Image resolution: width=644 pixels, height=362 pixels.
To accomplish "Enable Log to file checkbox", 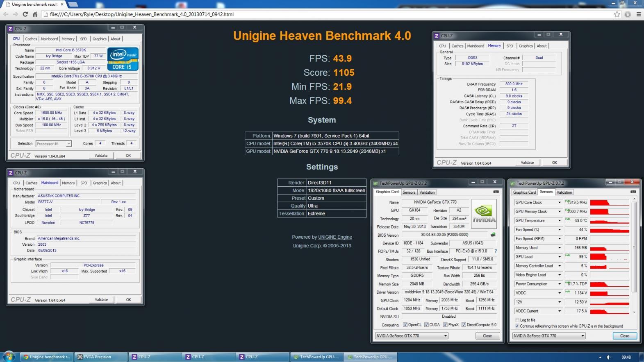I will (x=517, y=320).
